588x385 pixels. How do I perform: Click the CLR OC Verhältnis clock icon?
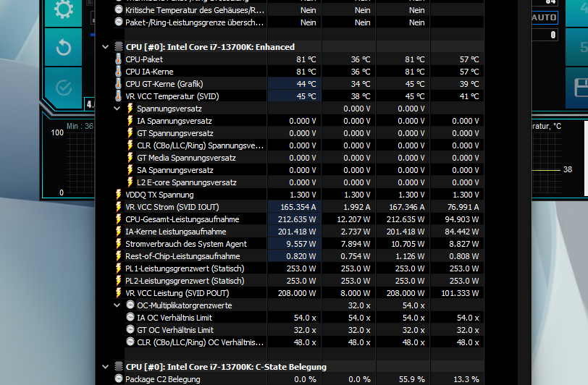(x=130, y=342)
